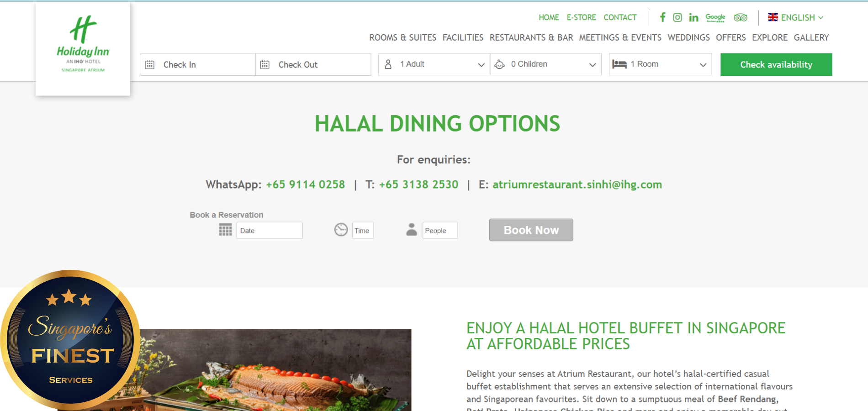Open Rooms & Suites menu

[402, 37]
